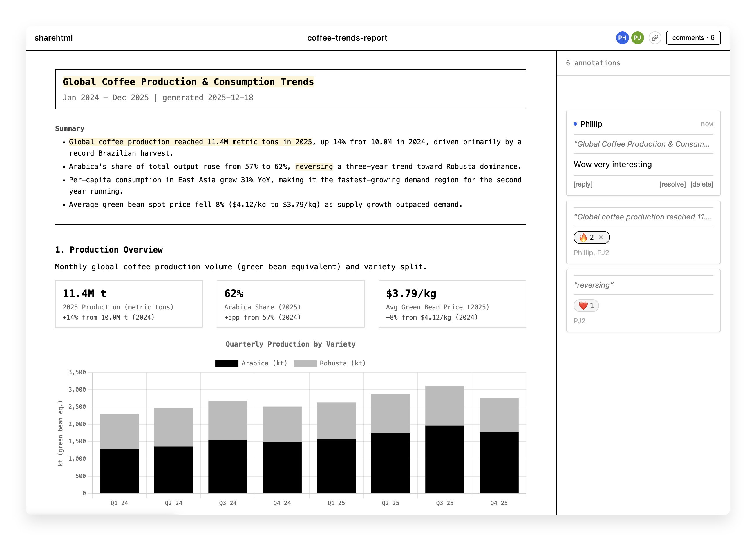Toggle the comments · 6 panel button

click(693, 38)
